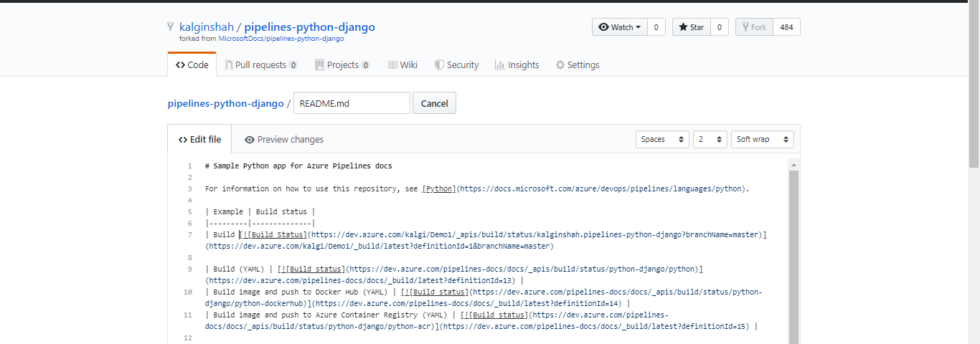Open pipelines-python-django repo title link
This screenshot has width=980, height=344.
tap(309, 27)
